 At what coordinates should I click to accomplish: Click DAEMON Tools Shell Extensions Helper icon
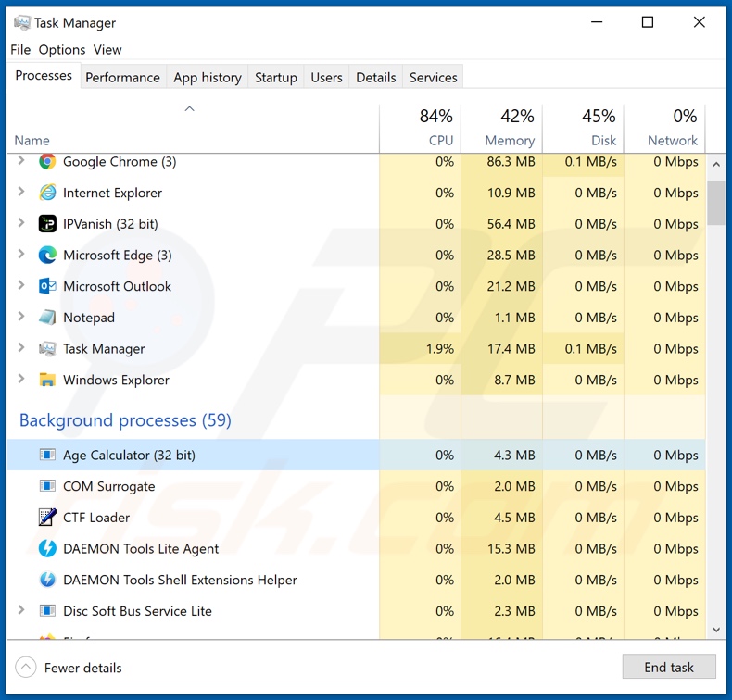[x=47, y=580]
